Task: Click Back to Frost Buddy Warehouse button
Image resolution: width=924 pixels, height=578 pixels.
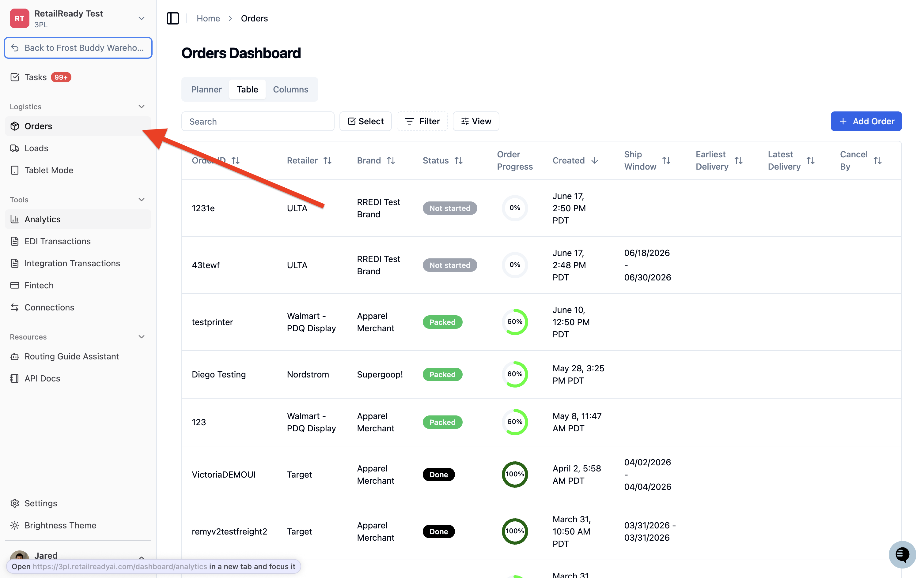Action: point(78,48)
